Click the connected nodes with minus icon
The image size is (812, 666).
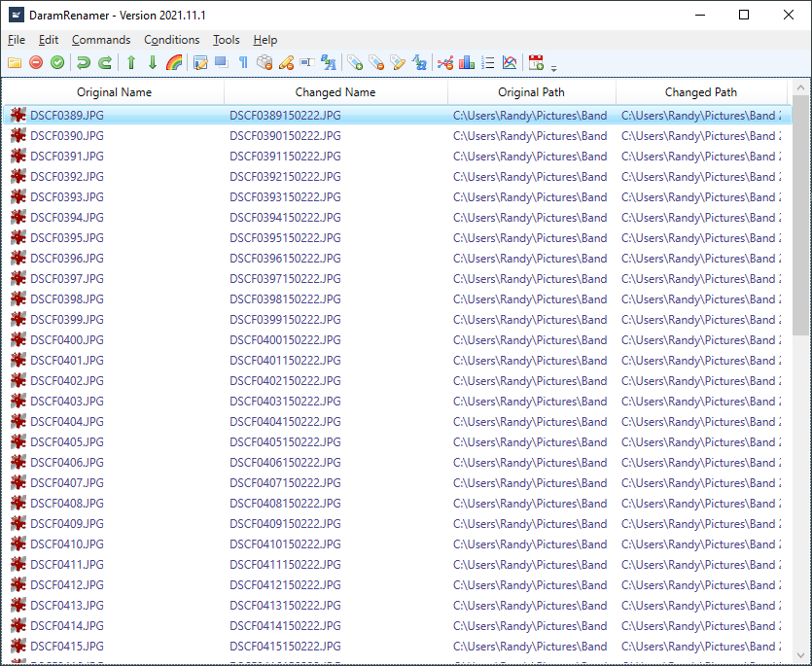click(x=444, y=62)
